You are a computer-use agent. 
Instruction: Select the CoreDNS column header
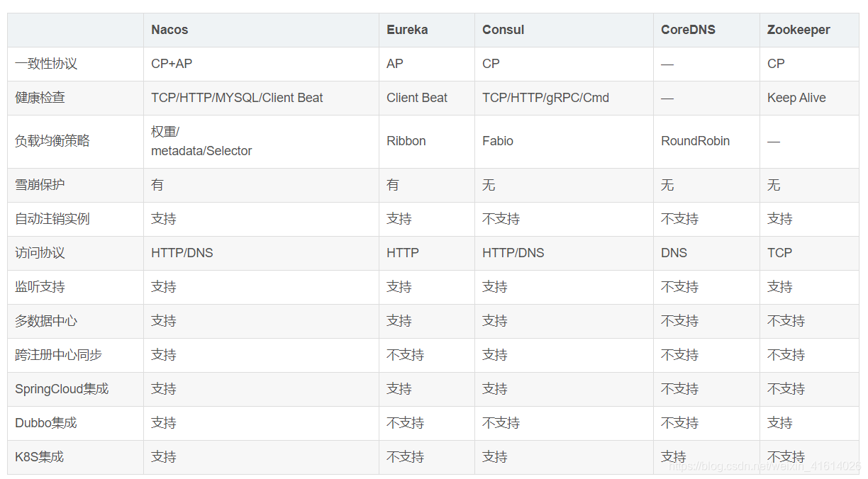click(688, 30)
